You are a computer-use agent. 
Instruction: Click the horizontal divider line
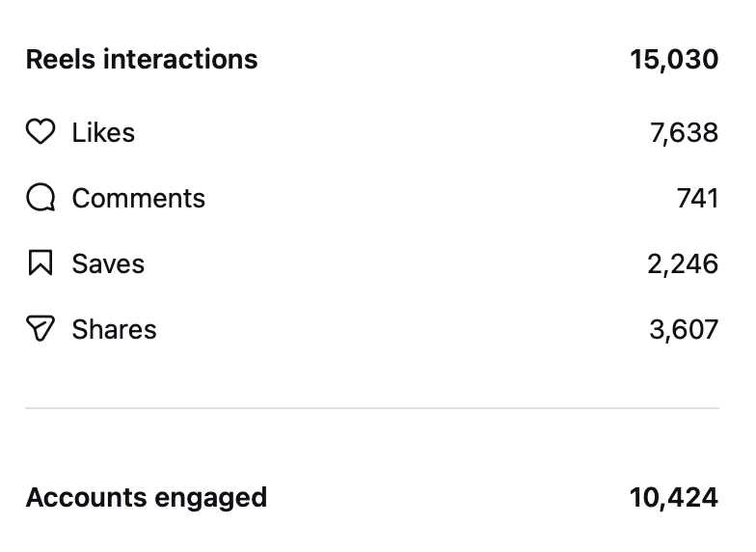371,408
